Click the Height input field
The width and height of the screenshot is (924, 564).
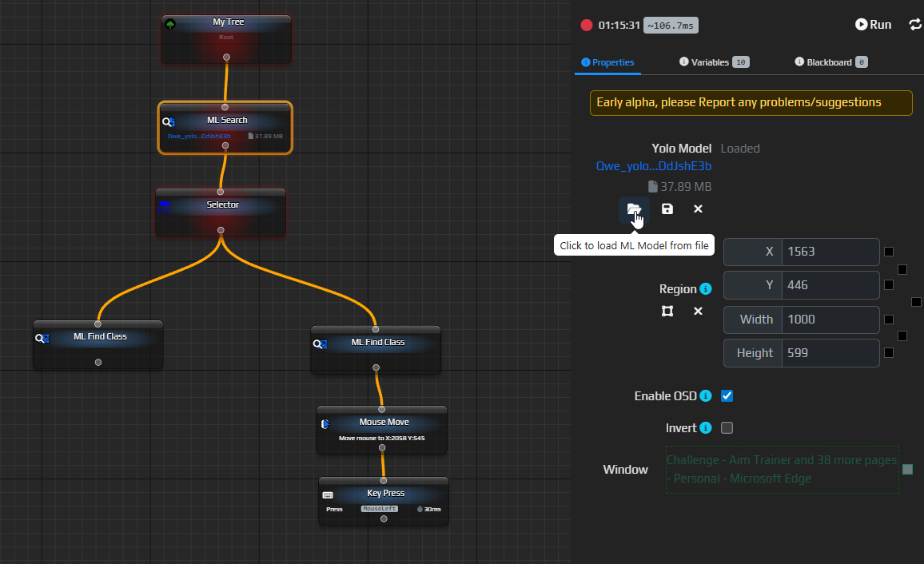tap(830, 353)
